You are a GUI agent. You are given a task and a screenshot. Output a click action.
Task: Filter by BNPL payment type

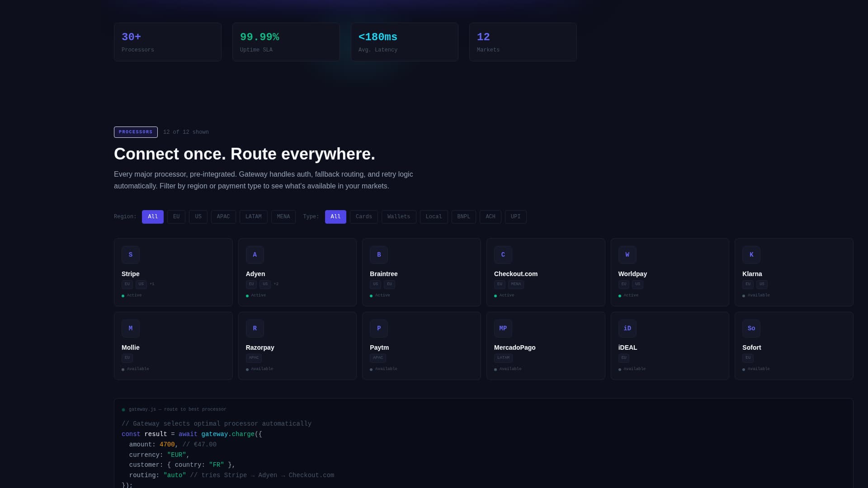point(463,217)
